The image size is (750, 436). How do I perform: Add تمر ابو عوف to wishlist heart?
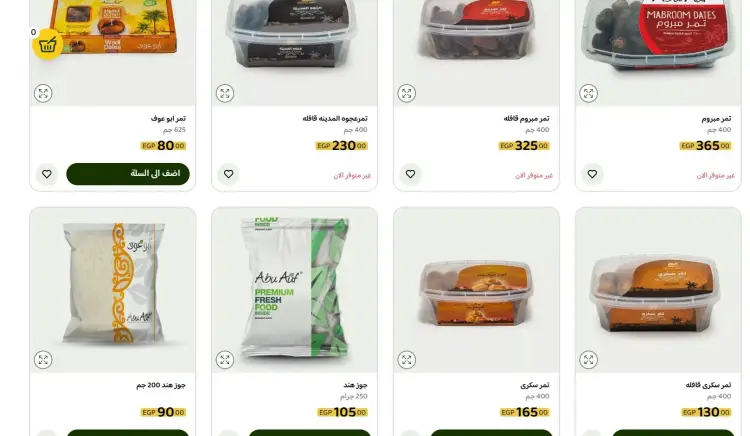[46, 174]
